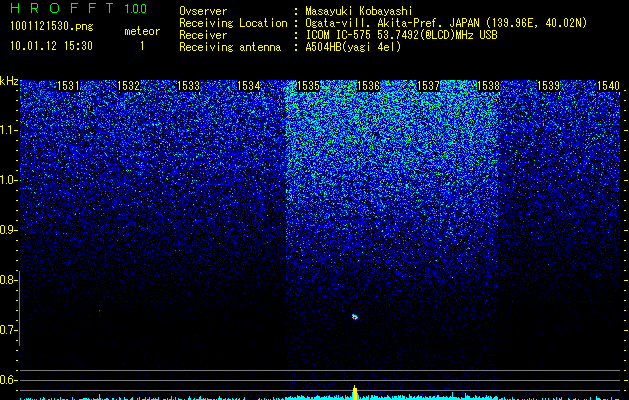The image size is (629, 400).
Task: Click the ICOM IC-575 receiver frequency text
Action: tap(401, 35)
